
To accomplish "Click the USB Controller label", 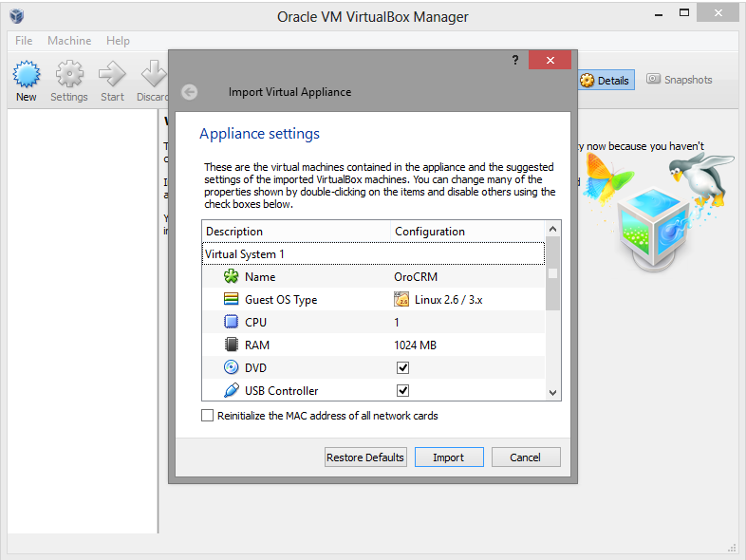I will pos(282,391).
